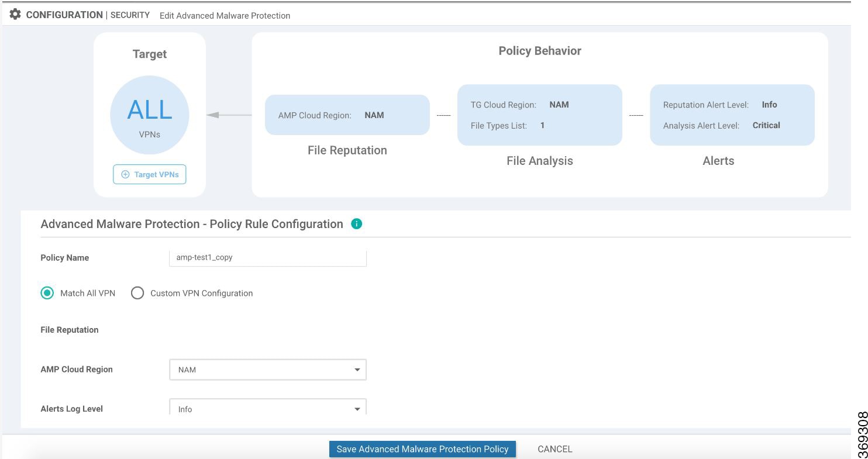Select the Alerts level card
This screenshot has height=459, width=868.
[732, 115]
